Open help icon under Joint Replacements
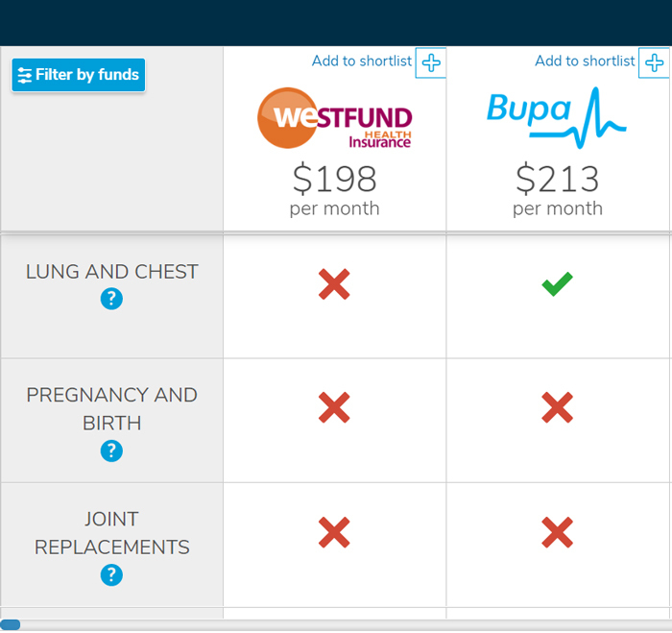672x633 pixels. (111, 575)
